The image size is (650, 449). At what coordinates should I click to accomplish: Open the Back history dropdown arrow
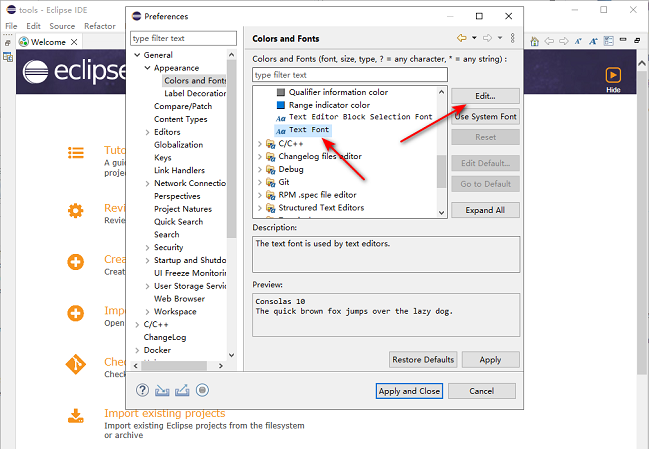(474, 38)
